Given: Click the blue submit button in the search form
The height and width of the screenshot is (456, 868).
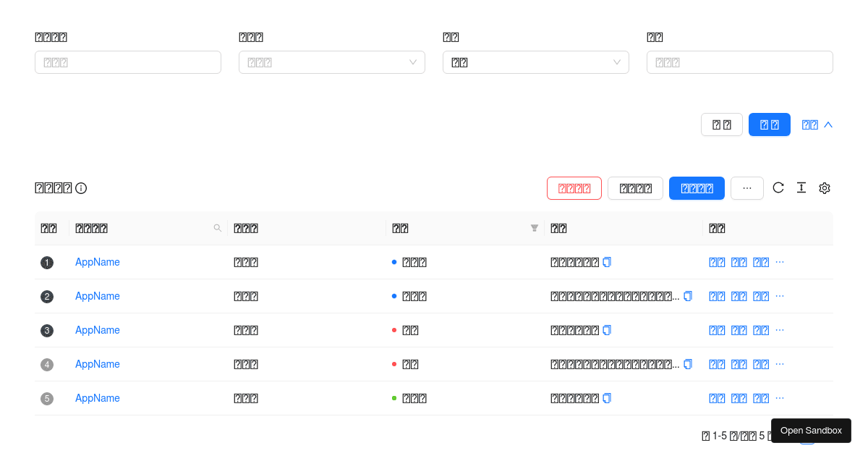Looking at the screenshot, I should pos(769,124).
